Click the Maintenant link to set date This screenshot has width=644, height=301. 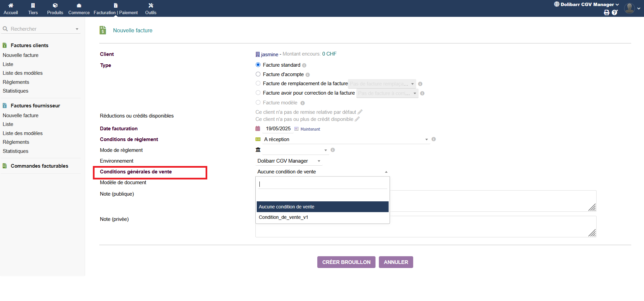(x=310, y=129)
